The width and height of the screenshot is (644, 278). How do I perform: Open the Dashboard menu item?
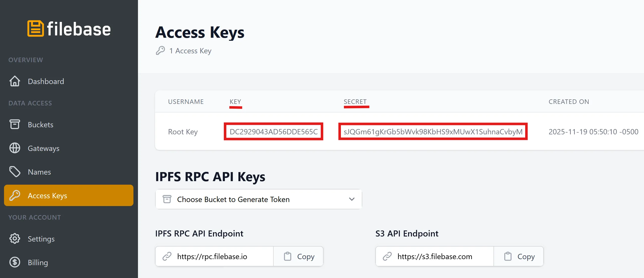click(46, 82)
